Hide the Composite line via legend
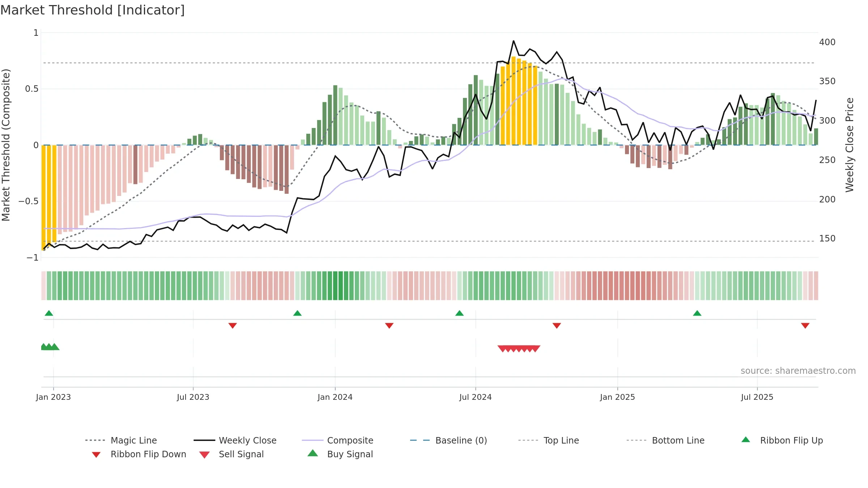The image size is (868, 488). (x=337, y=440)
